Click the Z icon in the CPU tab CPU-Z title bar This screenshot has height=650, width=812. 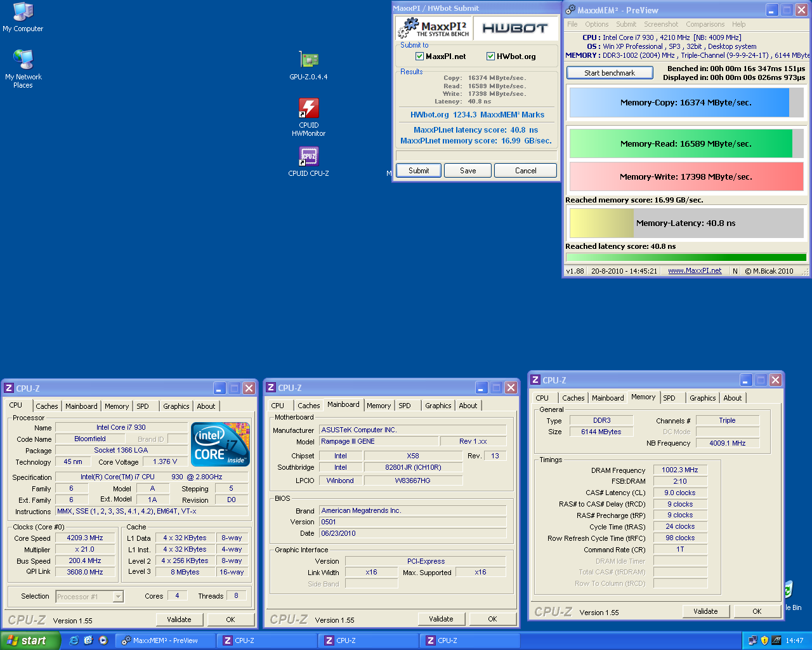pyautogui.click(x=9, y=388)
